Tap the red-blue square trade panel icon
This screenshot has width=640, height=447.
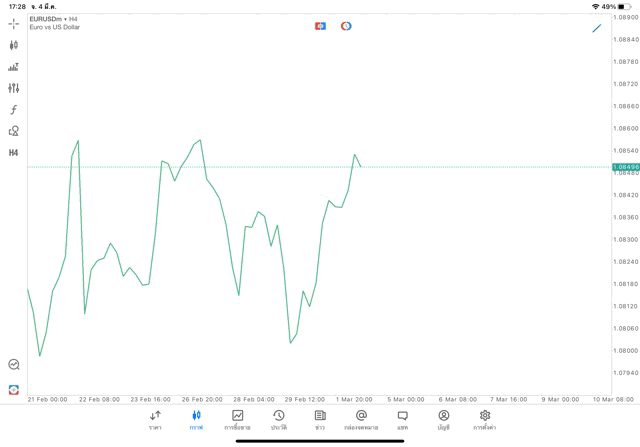click(320, 26)
